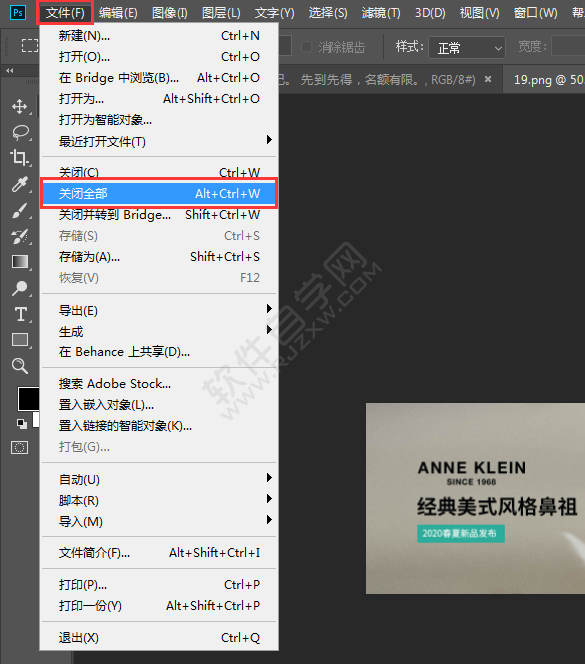Click the 宽度 width input field
The width and height of the screenshot is (585, 664).
pos(568,46)
